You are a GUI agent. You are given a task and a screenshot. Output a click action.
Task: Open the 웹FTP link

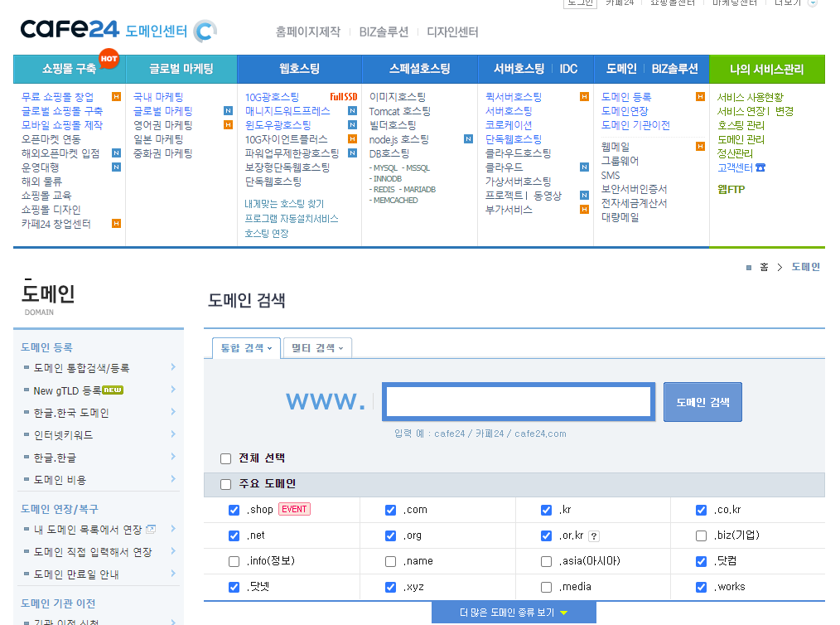tap(731, 189)
